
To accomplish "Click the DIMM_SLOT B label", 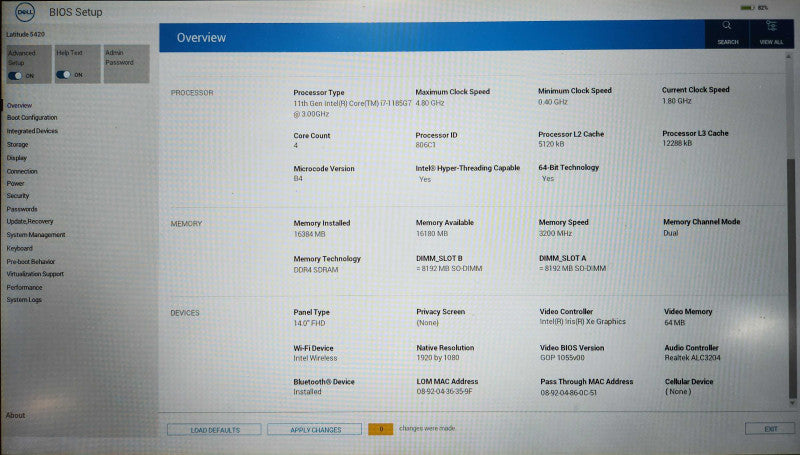I will pos(439,258).
